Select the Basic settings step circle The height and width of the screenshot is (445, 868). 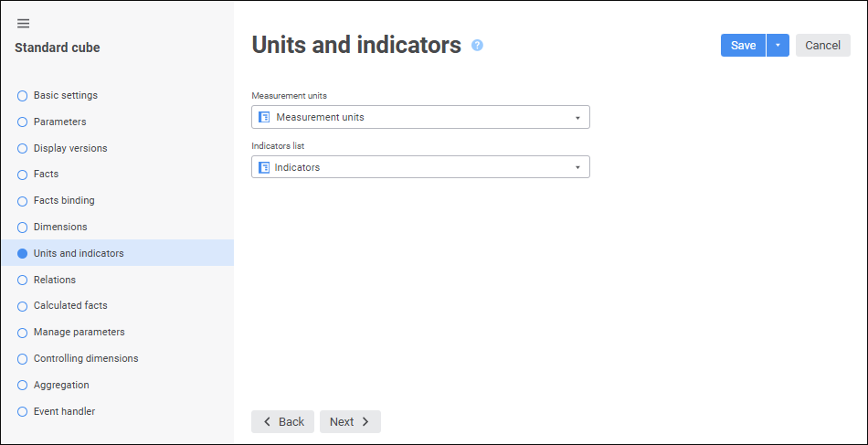[23, 96]
